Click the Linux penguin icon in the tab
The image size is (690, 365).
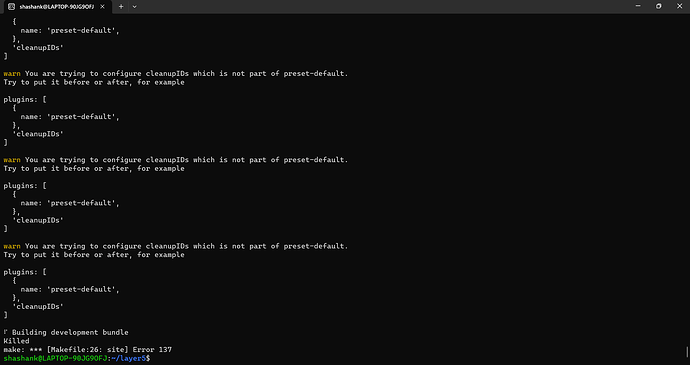click(x=12, y=7)
